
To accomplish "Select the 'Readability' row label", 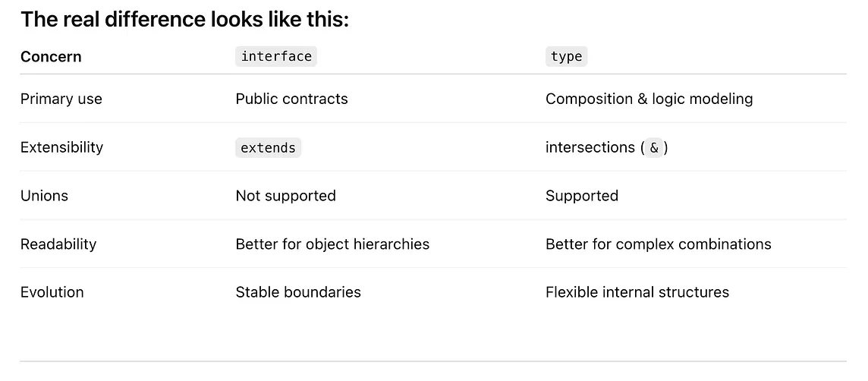I will tap(58, 244).
